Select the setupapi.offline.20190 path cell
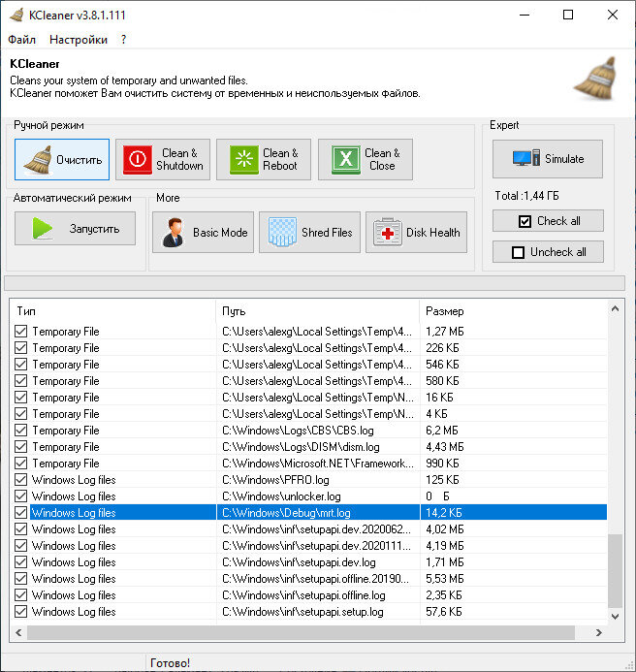 (315, 579)
